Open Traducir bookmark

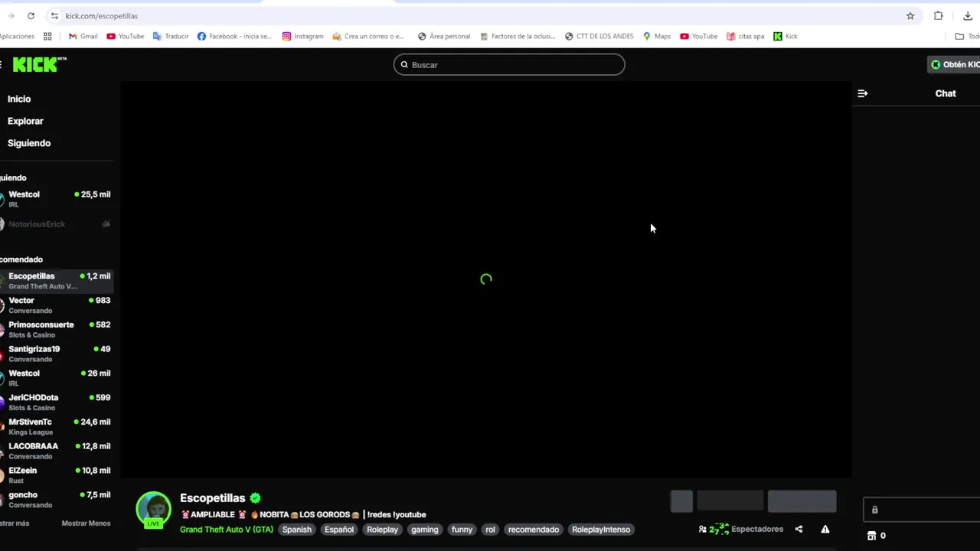pyautogui.click(x=171, y=36)
